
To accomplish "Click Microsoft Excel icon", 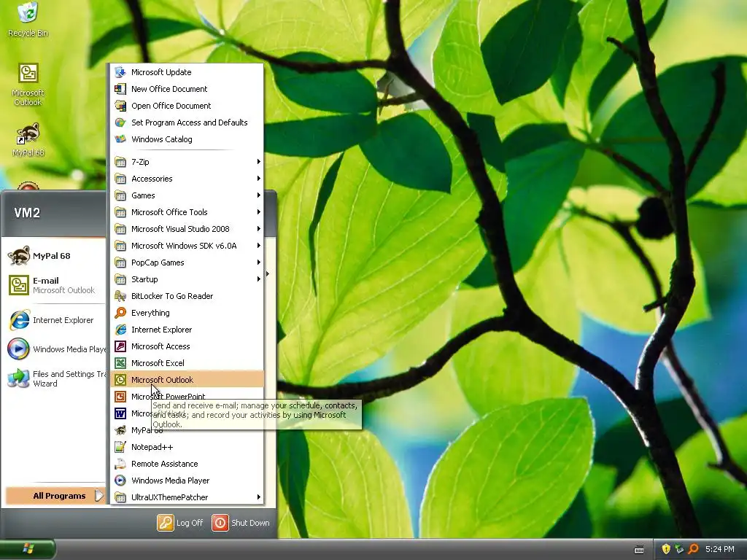I will [x=120, y=363].
